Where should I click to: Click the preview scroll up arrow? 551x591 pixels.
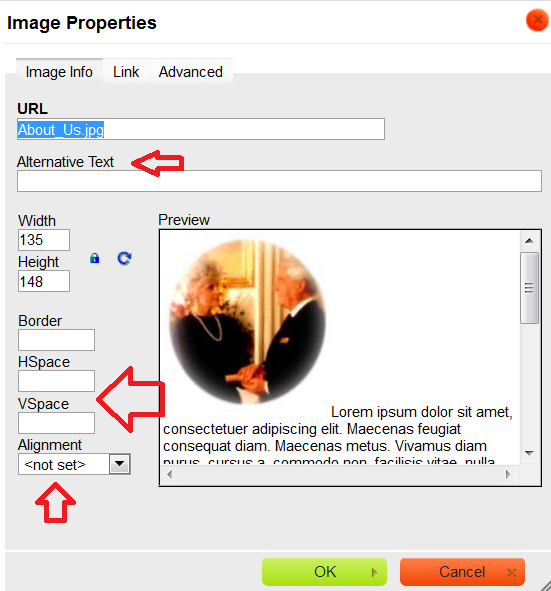(x=529, y=240)
